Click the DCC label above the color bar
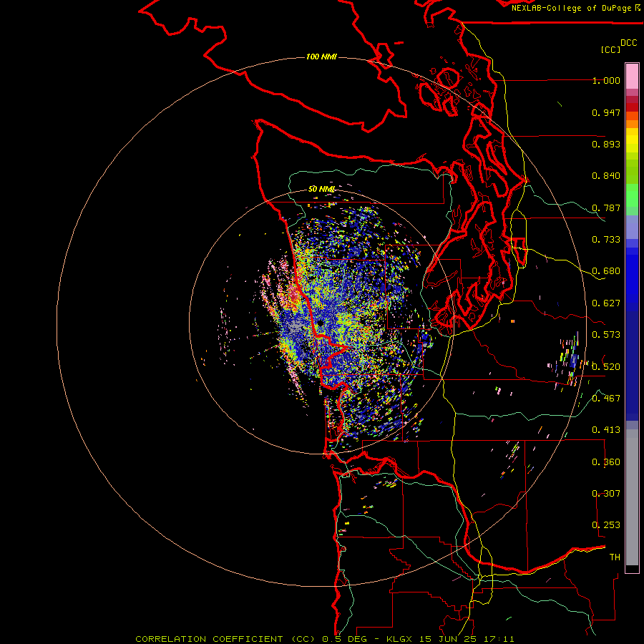644x644 pixels. tap(628, 43)
